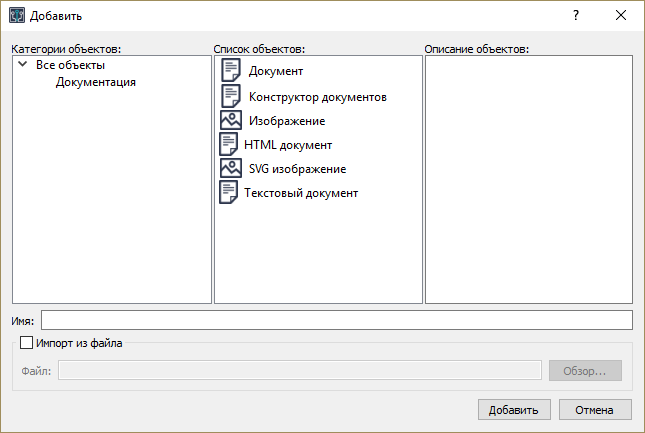Click the Описание объектов description panel
The image size is (645, 433).
coord(529,179)
